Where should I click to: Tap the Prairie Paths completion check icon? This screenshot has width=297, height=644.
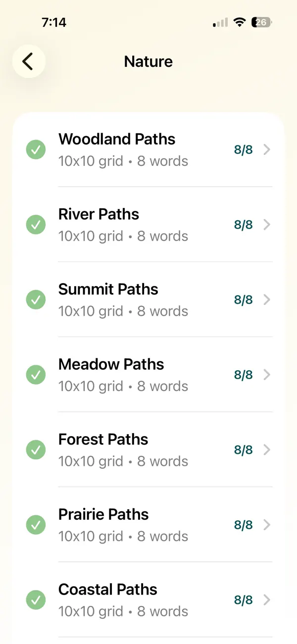coord(36,525)
